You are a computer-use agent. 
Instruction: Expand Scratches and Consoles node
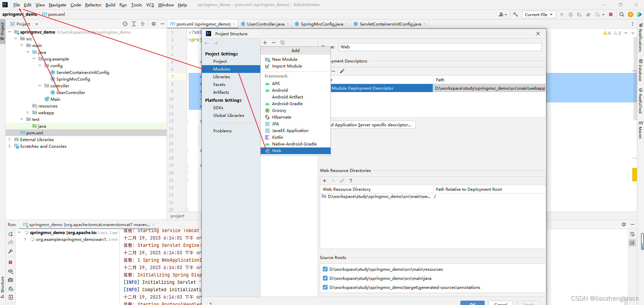9,146
